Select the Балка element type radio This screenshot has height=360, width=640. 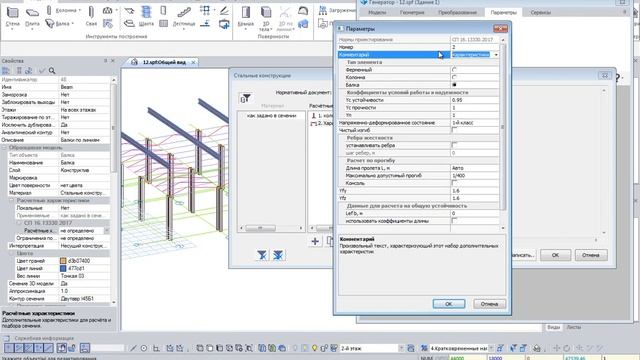pyautogui.click(x=454, y=85)
